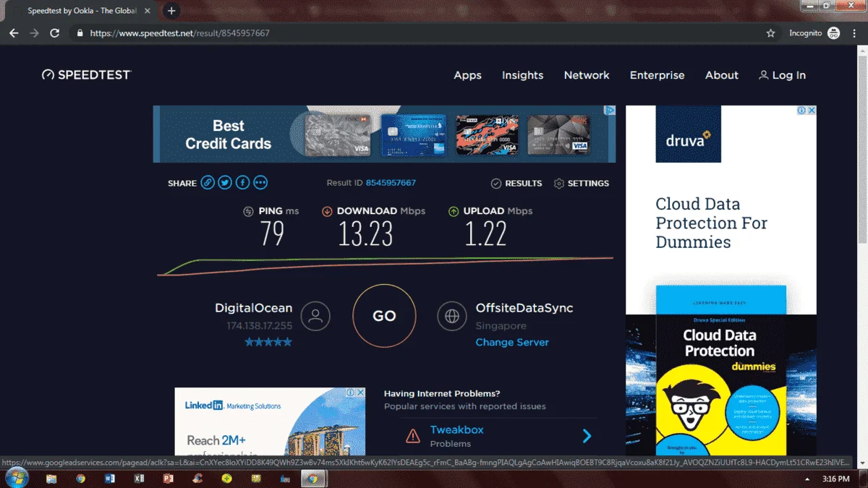
Task: Click the upload arrow icon beside UPLOAD
Action: (454, 211)
